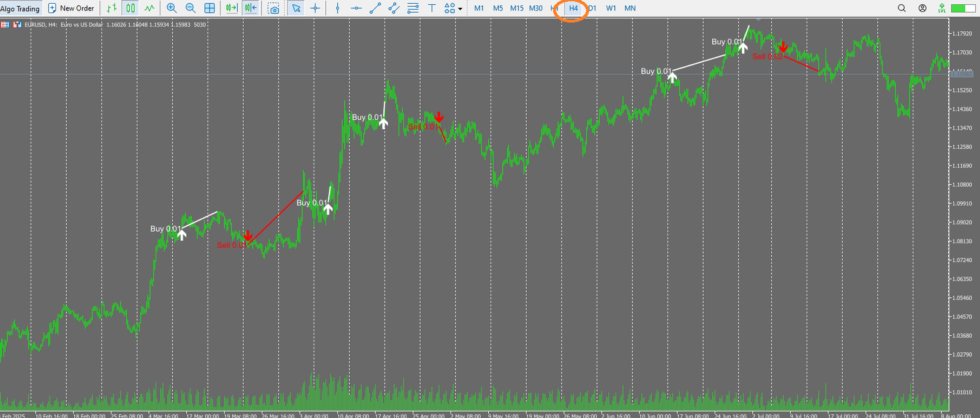The width and height of the screenshot is (980, 418).
Task: Open one-click trading panel icon on chart
Action: pos(5,25)
